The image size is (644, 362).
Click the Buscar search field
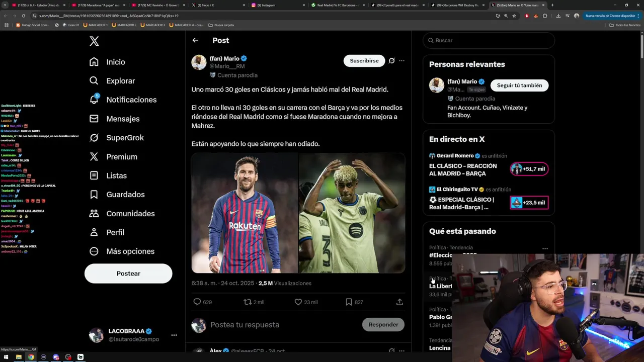[489, 40]
